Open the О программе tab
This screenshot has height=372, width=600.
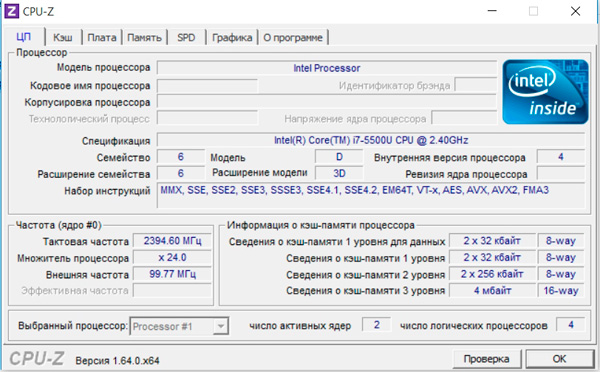pos(293,38)
